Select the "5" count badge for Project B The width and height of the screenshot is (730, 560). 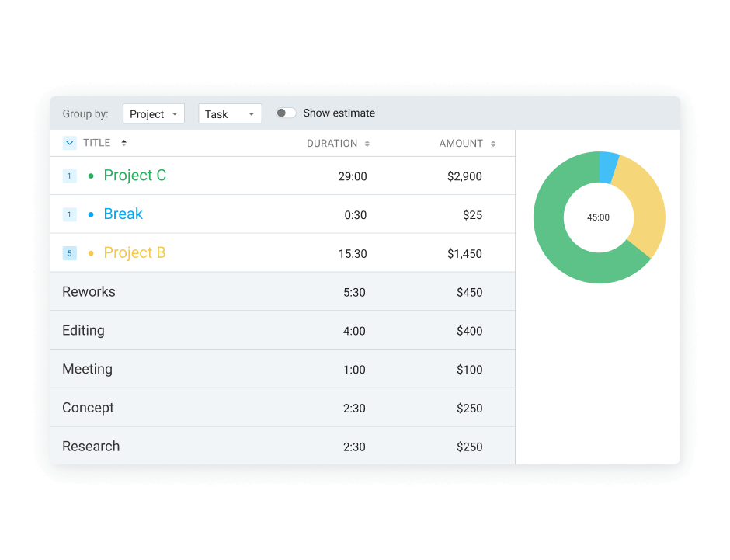[69, 253]
